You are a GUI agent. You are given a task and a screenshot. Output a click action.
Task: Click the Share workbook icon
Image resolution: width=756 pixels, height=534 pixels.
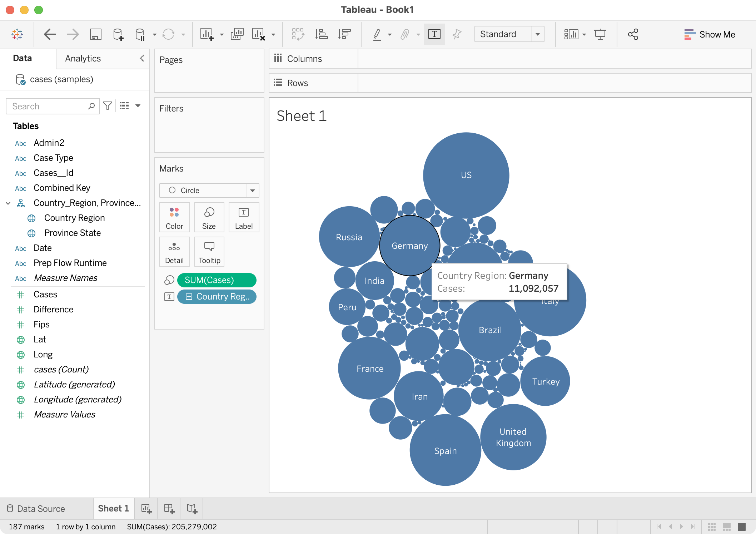[633, 34]
